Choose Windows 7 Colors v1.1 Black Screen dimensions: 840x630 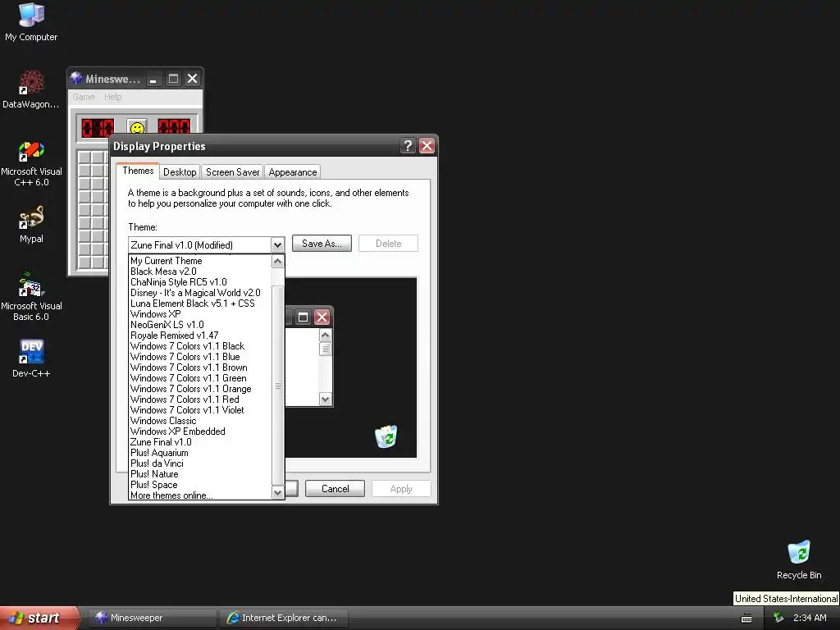pyautogui.click(x=200, y=347)
